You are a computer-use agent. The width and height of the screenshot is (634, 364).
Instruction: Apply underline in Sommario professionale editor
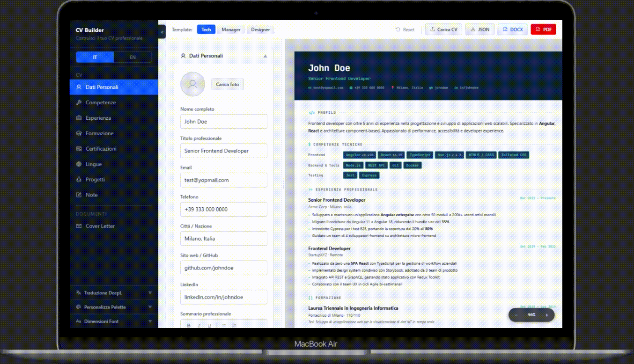pos(209,326)
